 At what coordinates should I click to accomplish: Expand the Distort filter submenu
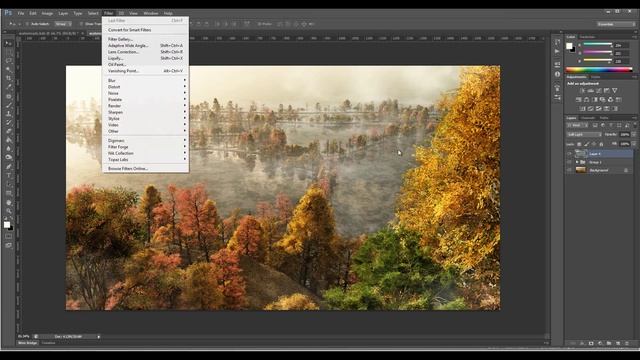coord(146,87)
